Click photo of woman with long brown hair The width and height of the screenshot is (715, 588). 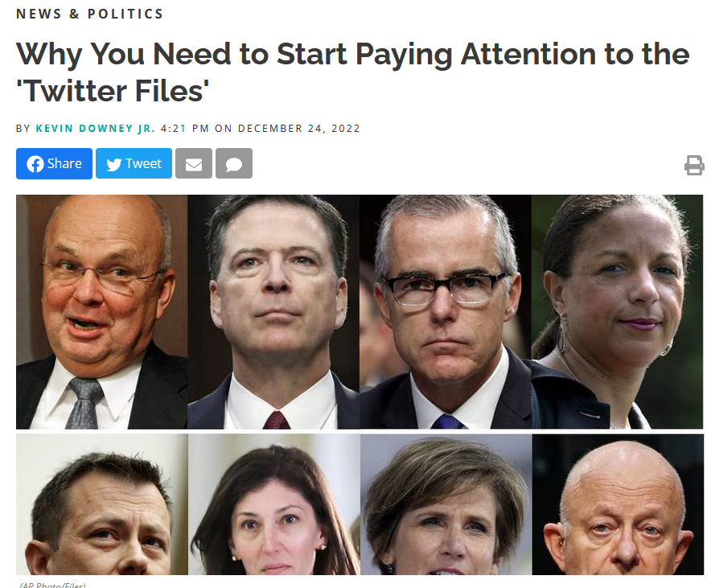[274, 504]
